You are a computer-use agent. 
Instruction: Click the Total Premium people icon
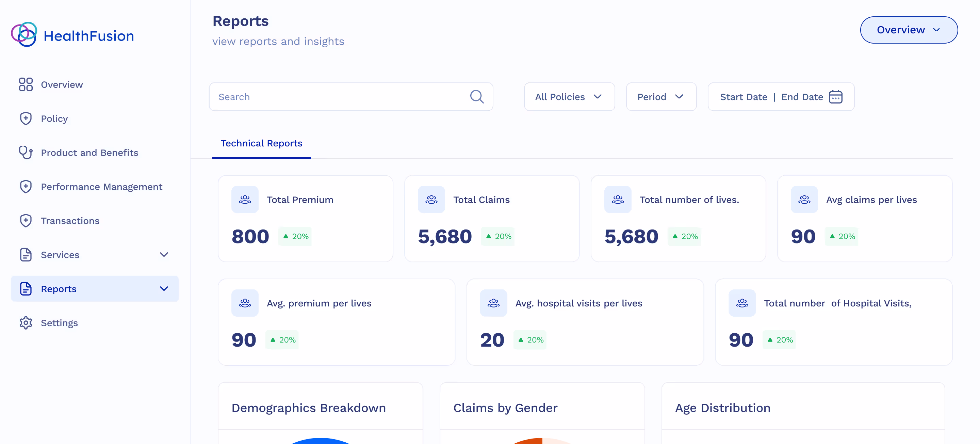tap(245, 200)
